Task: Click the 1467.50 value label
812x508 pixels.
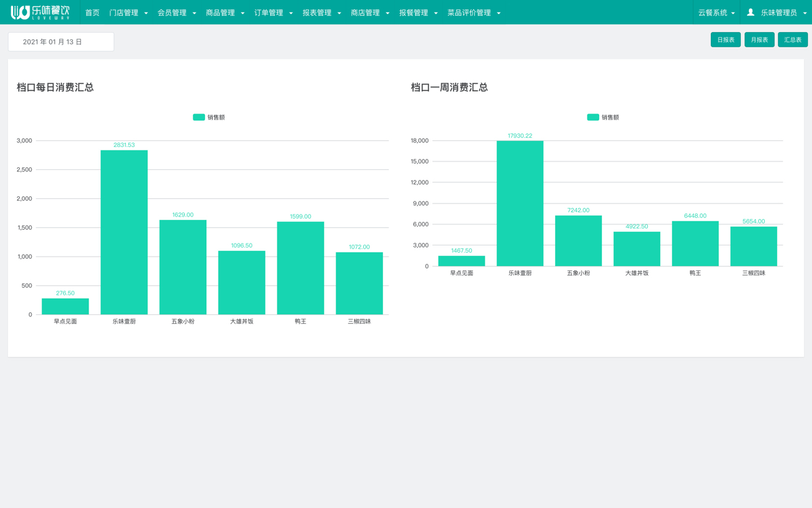Action: tap(461, 251)
